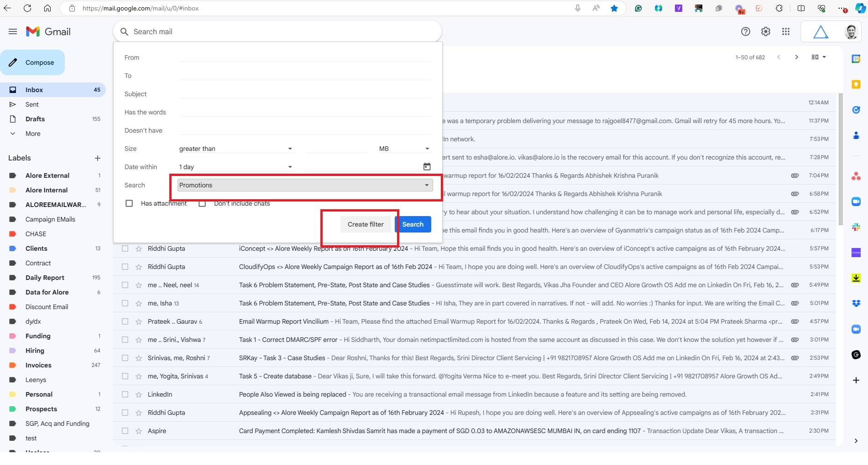The height and width of the screenshot is (465, 868).
Task: Open the Daily Report label
Action: click(45, 278)
